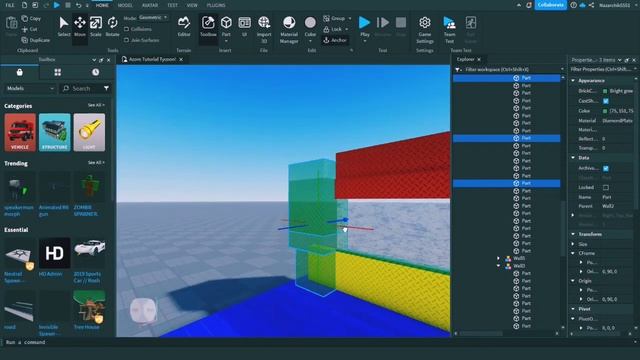Screen dimensions: 640x360
Task: Click the Color property green swatch
Action: (605, 111)
